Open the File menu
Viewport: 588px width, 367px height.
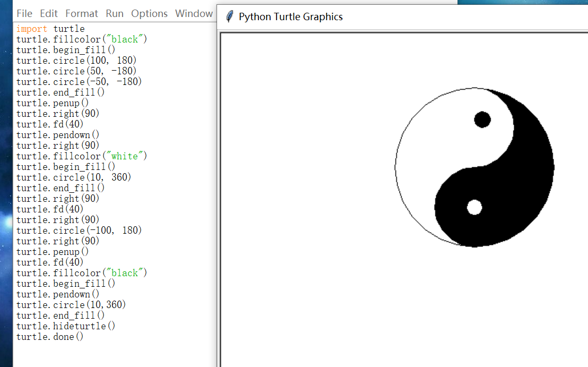pyautogui.click(x=24, y=13)
